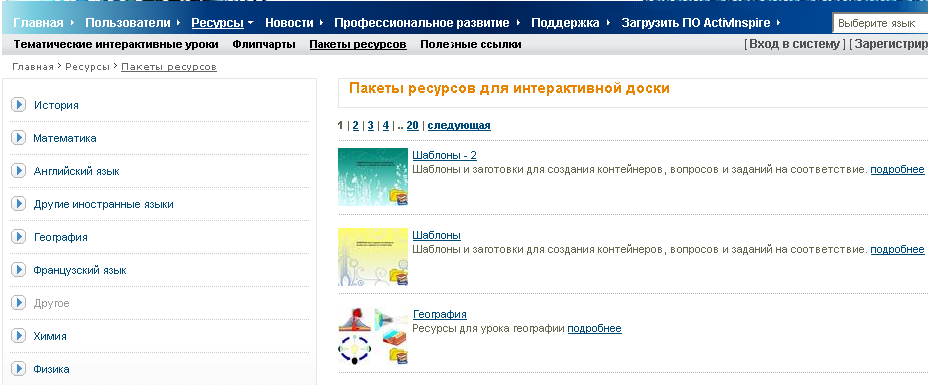Viewport: 928px width, 385px height.
Task: Open the Пользователи menu
Action: (127, 23)
